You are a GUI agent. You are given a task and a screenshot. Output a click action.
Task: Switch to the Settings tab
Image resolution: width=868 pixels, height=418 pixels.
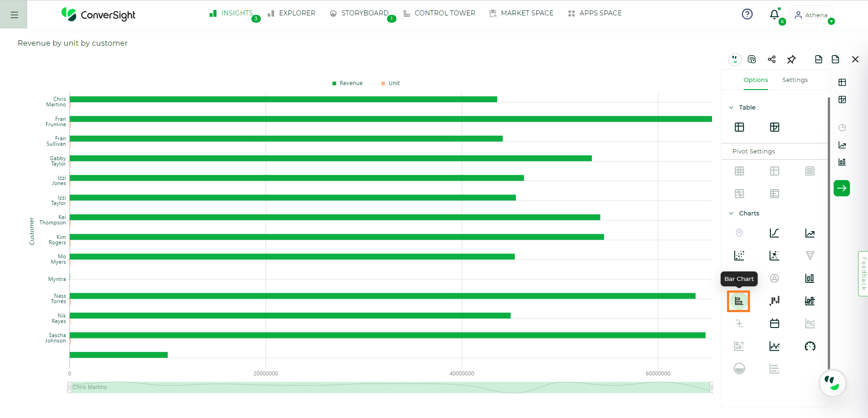pyautogui.click(x=795, y=80)
